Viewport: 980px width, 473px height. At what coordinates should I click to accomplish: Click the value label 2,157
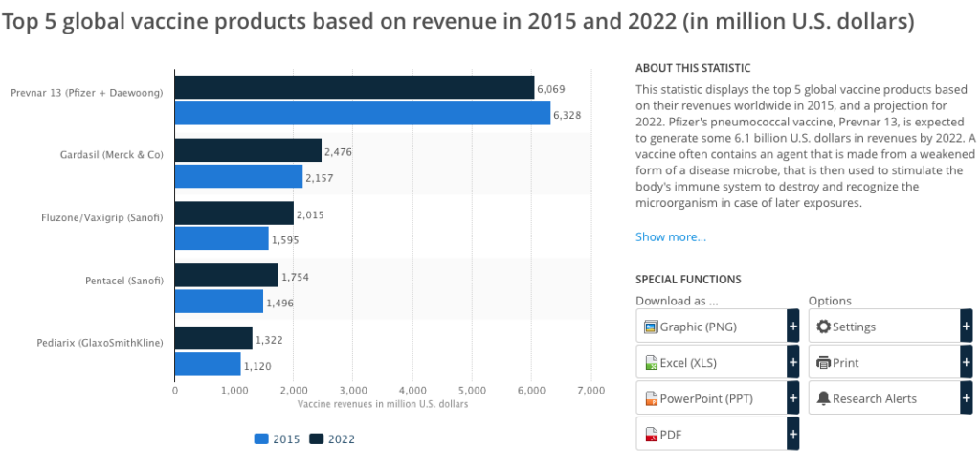[x=320, y=178]
